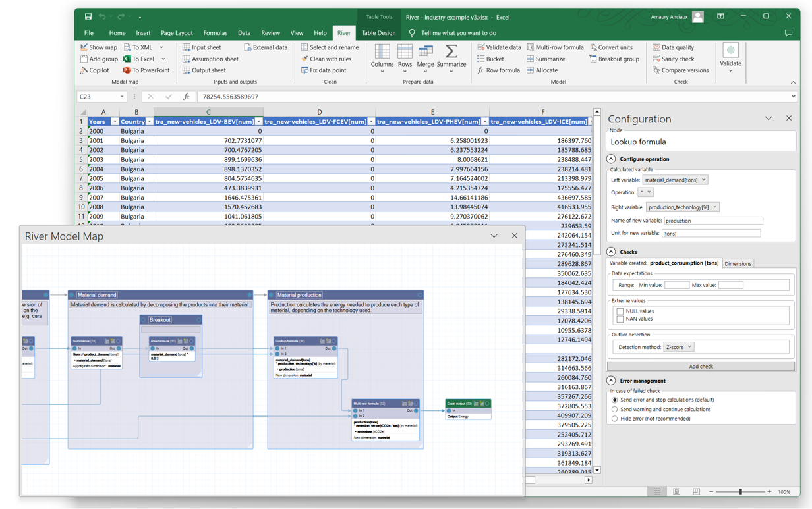Viewport: 812px width, 509px height.
Task: Click Select and rename tool
Action: click(x=329, y=47)
